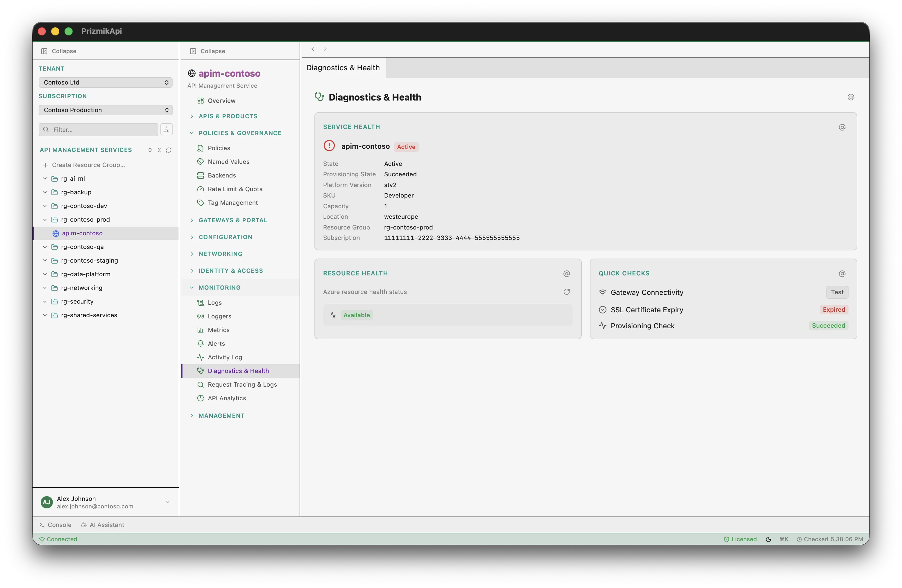The height and width of the screenshot is (588, 902).
Task: Switch to the Diagnostics & Health tab
Action: point(342,67)
